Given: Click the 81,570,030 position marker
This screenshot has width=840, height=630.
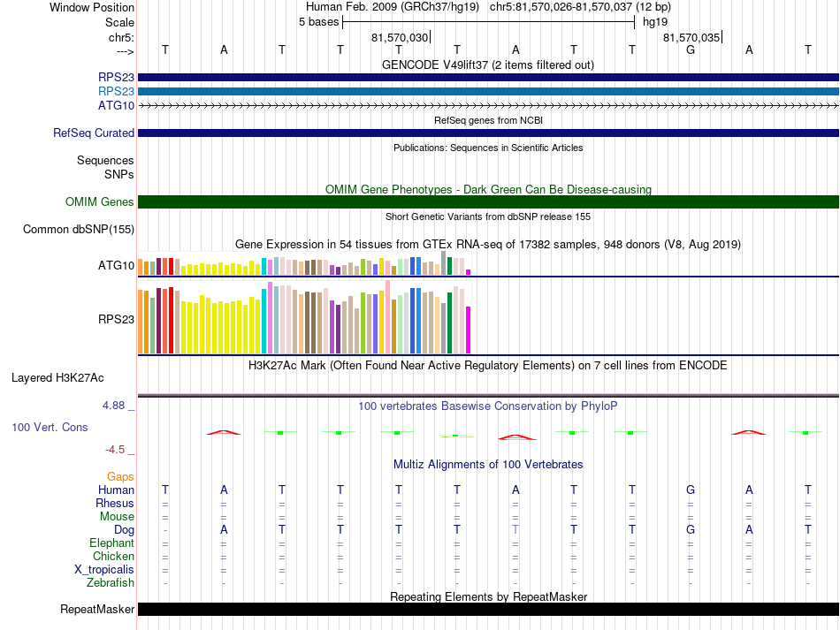Looking at the screenshot, I should (401, 37).
